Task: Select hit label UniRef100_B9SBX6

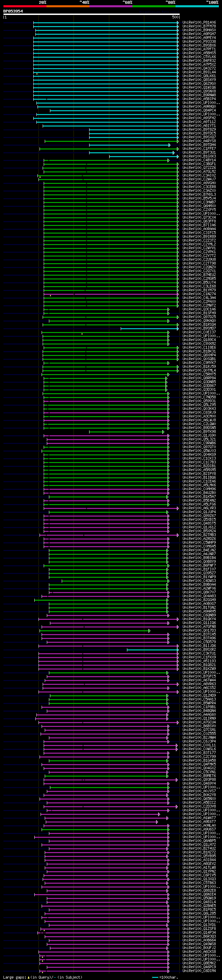Action: coord(199,45)
